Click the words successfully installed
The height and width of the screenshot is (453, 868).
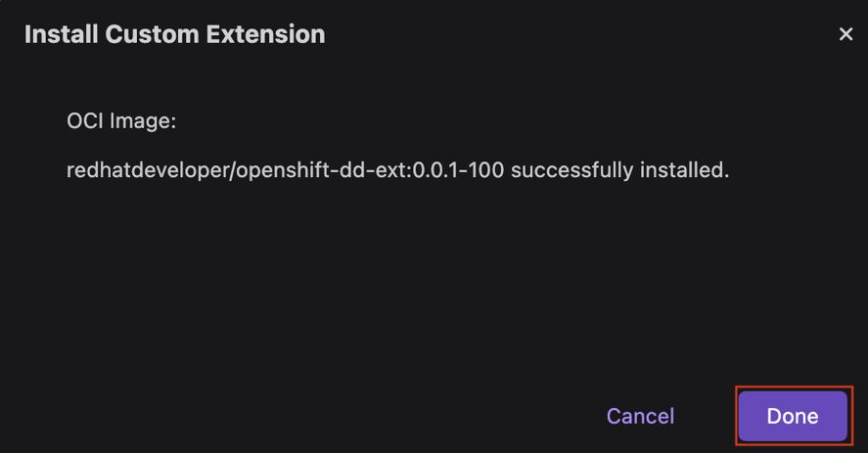(619, 170)
